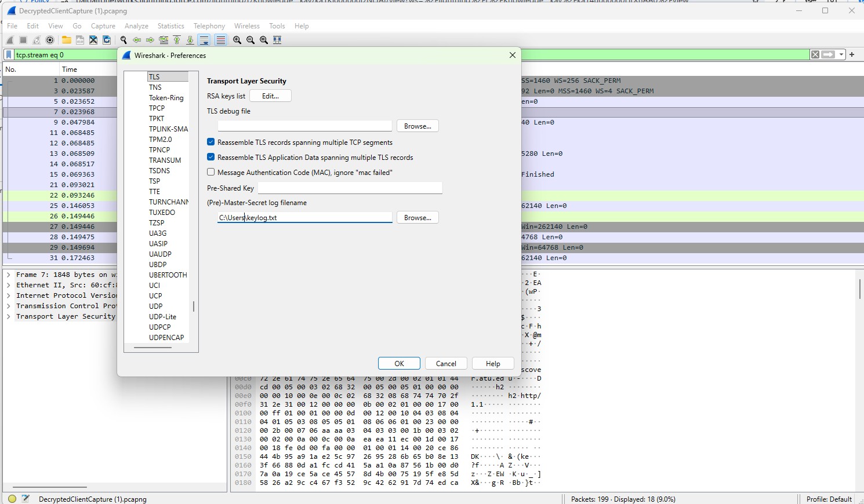Click the start capture shark fin icon
The image size is (864, 504).
9,40
